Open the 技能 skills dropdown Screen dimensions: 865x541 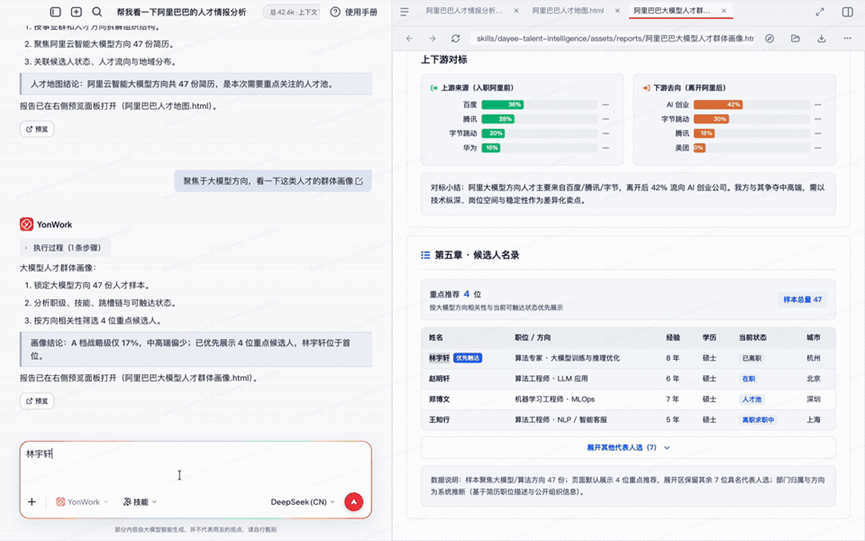140,502
